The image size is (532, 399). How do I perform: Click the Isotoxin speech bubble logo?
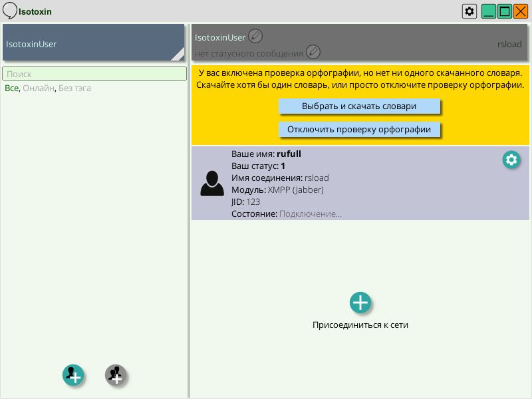pos(9,11)
